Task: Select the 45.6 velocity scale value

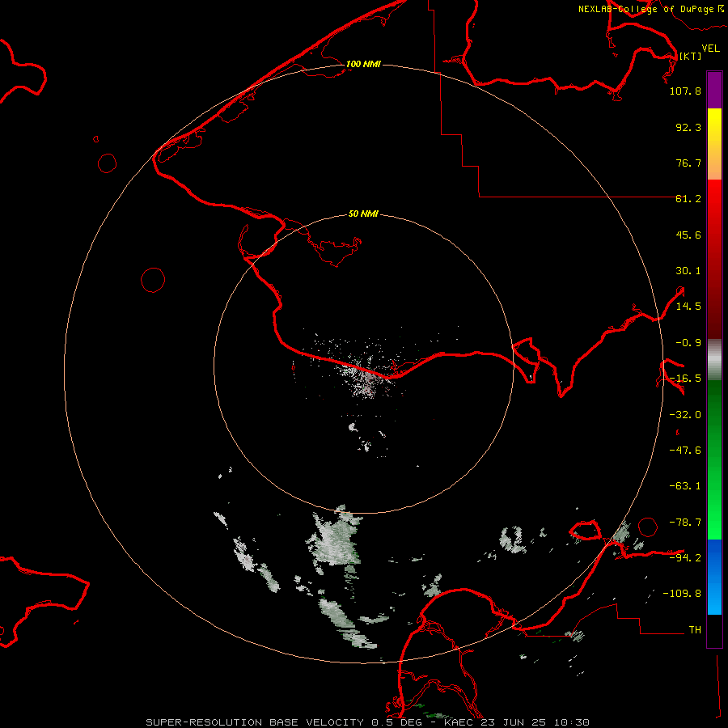Action: 688,235
